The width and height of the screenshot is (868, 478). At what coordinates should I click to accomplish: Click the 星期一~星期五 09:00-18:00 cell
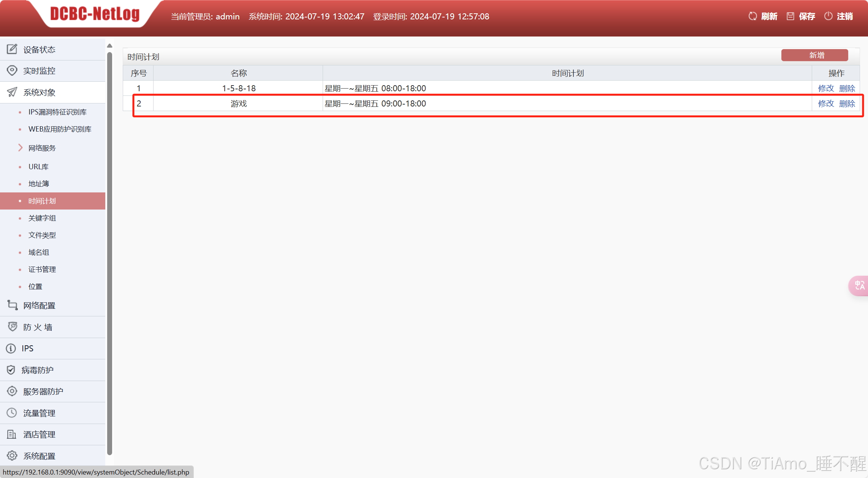tap(567, 103)
